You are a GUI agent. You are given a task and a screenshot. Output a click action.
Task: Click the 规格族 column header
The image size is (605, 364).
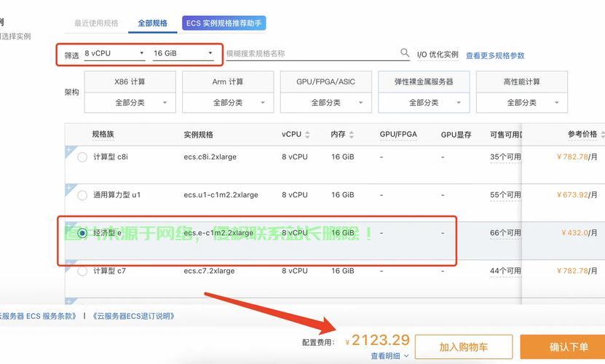(x=103, y=135)
